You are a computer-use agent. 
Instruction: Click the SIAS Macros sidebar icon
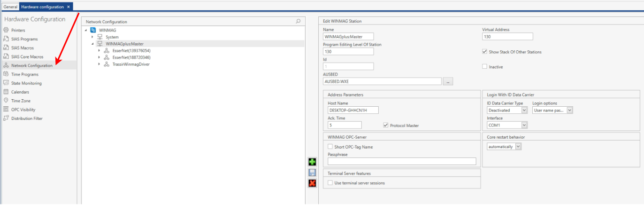(6, 48)
